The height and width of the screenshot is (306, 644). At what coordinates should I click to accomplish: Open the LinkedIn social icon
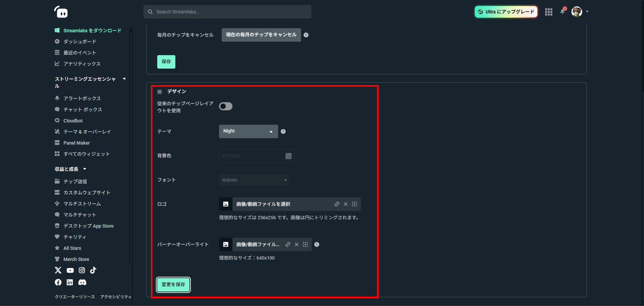click(70, 282)
